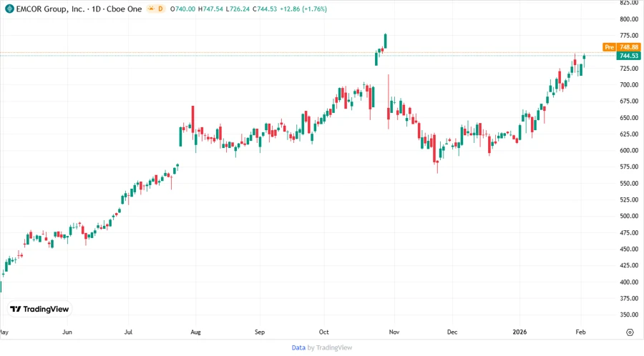The image size is (644, 356).
Task: Click the market status sun D badge
Action: point(156,9)
